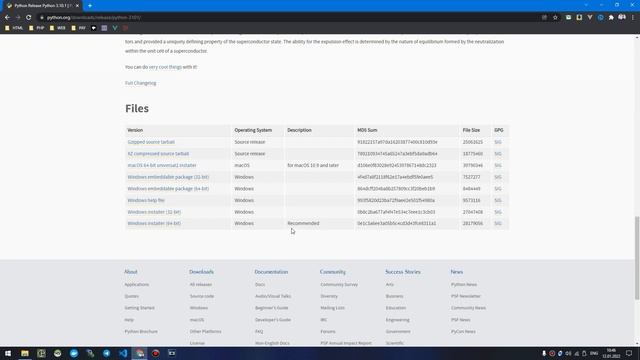Open the red bookmark icon at bar end
640x360 pixels.
pyautogui.click(x=125, y=28)
